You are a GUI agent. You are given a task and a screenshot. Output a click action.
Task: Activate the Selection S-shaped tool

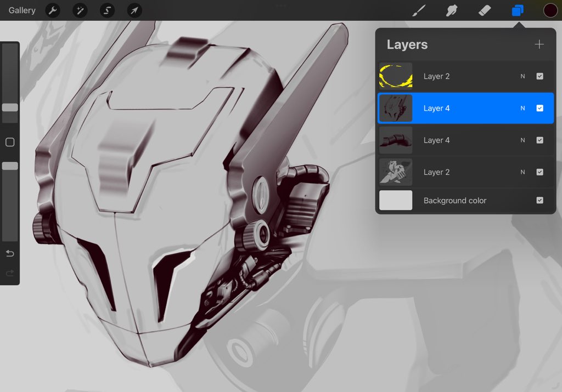(107, 10)
